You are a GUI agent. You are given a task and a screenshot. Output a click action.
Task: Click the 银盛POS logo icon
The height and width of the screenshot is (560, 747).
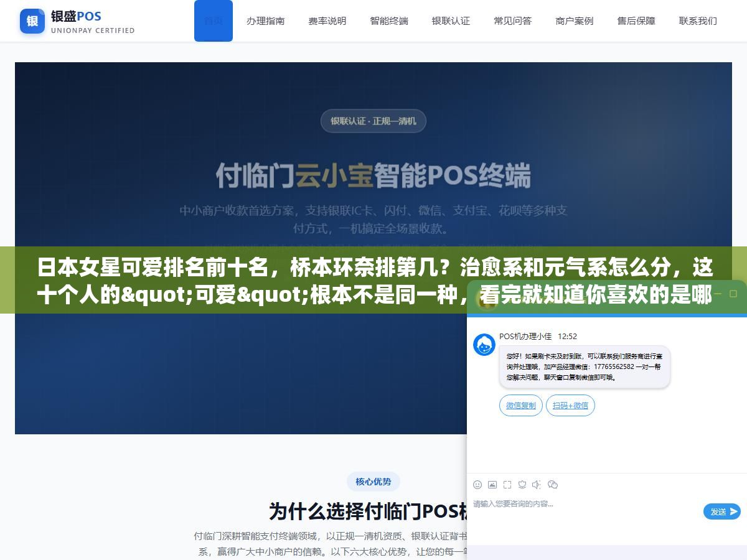(32, 21)
